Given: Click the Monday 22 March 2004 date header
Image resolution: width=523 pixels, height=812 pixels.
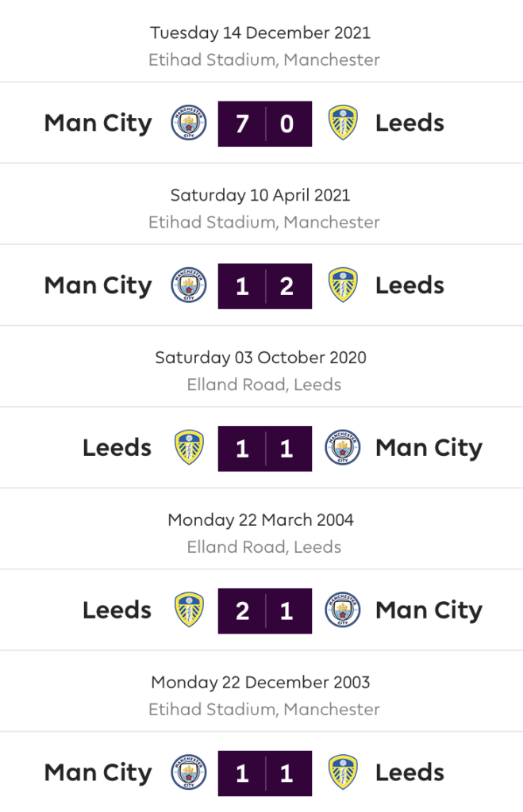Looking at the screenshot, I should click(261, 520).
